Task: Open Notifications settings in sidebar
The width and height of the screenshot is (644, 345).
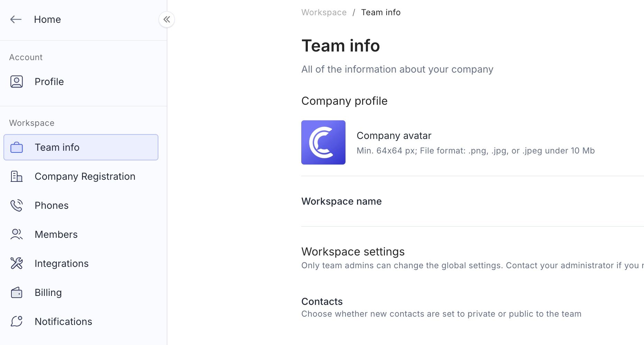Action: 63,321
